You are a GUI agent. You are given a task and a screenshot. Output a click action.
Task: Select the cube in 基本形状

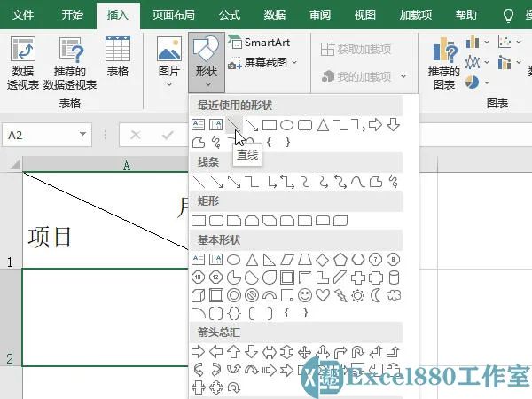(198, 295)
